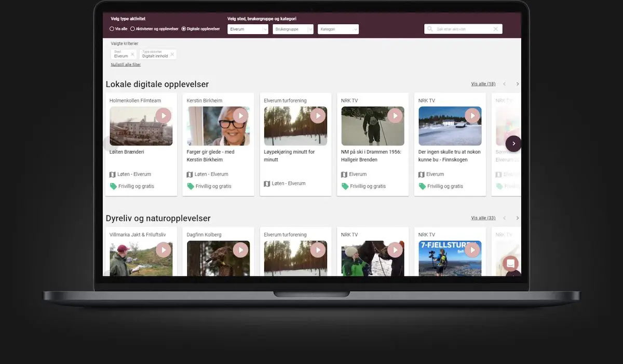Select the Vis alle radio button
The height and width of the screenshot is (364, 623).
point(112,29)
